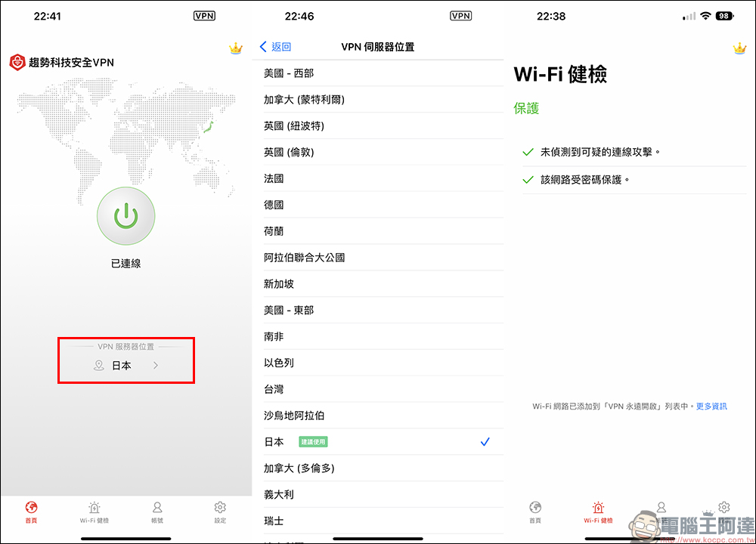Tap the green 建議使用 badge
756x544 pixels.
[314, 442]
